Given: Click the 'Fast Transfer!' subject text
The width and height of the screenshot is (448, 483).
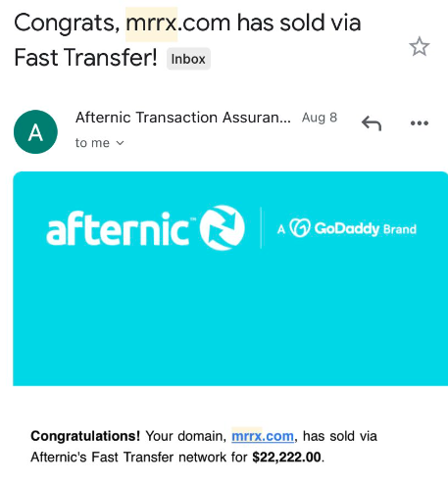Looking at the screenshot, I should [86, 58].
